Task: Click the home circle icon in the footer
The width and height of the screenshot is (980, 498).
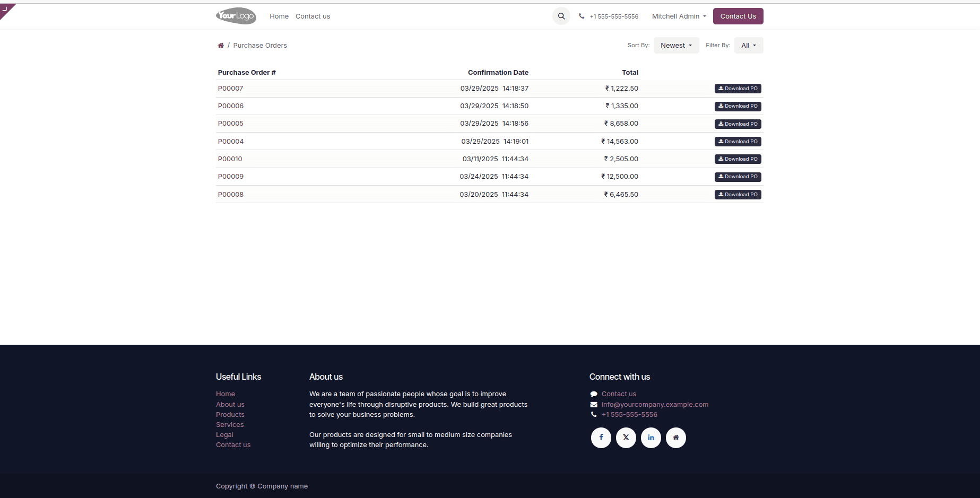Action: click(x=676, y=438)
